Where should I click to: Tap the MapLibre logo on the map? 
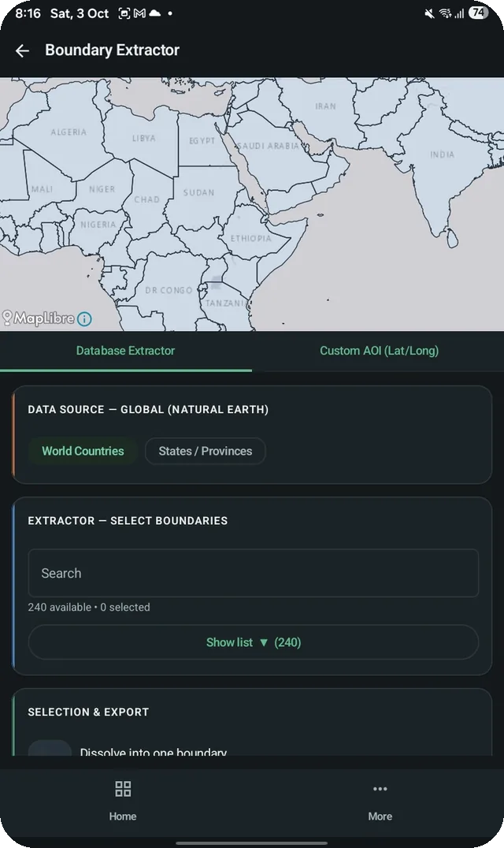pyautogui.click(x=39, y=318)
